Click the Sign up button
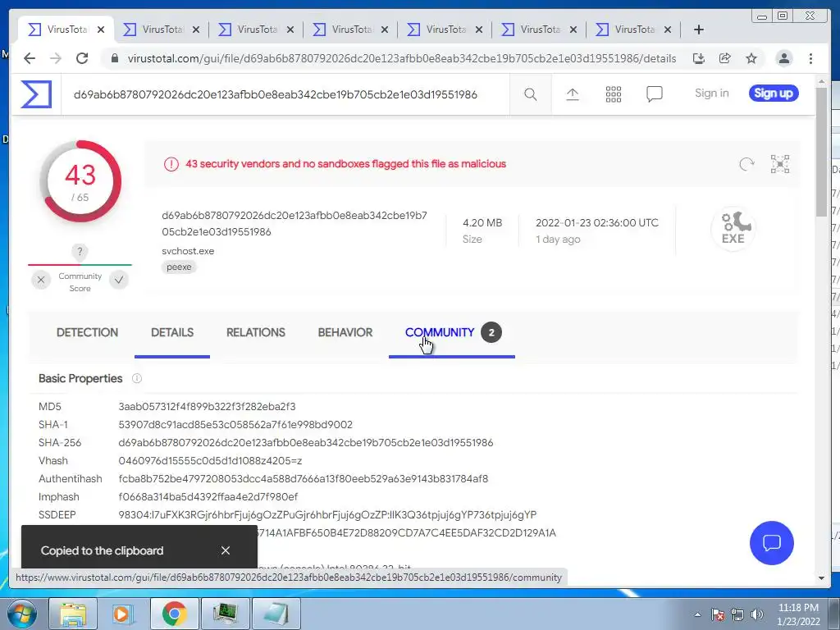 tap(773, 94)
